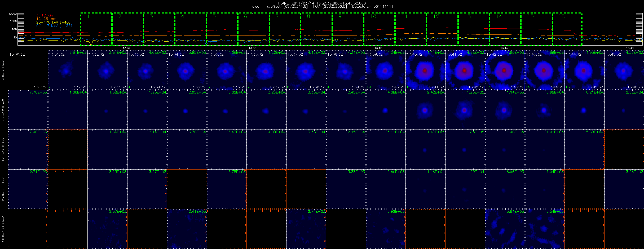Click the 4.93E+03 peak value label
The width and height of the screenshot is (644, 249).
pos(595,52)
